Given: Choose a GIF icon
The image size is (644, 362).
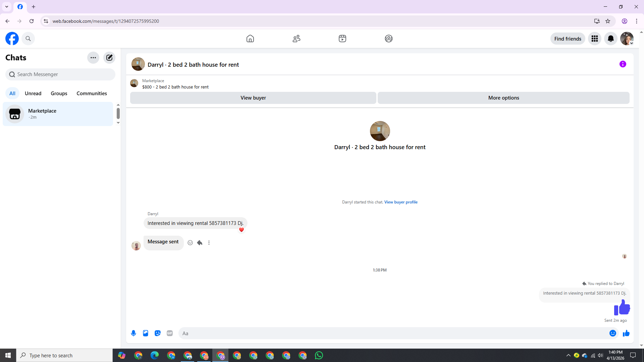Looking at the screenshot, I should click(170, 333).
